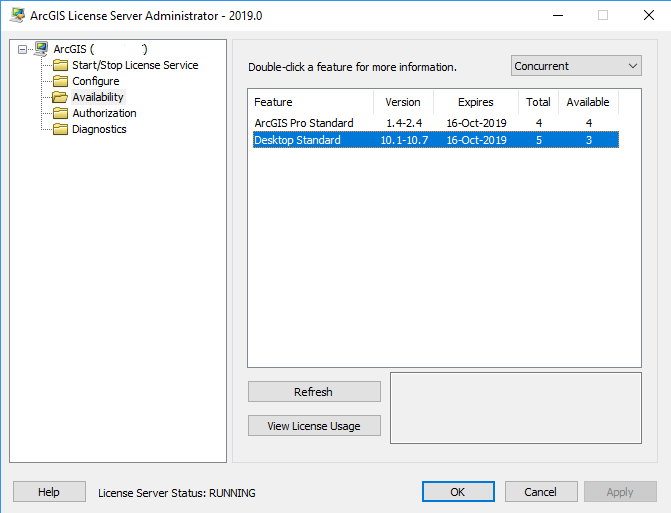Click Available value 3 for Desktop Standard
Screen dimensions: 671x513
[589, 140]
